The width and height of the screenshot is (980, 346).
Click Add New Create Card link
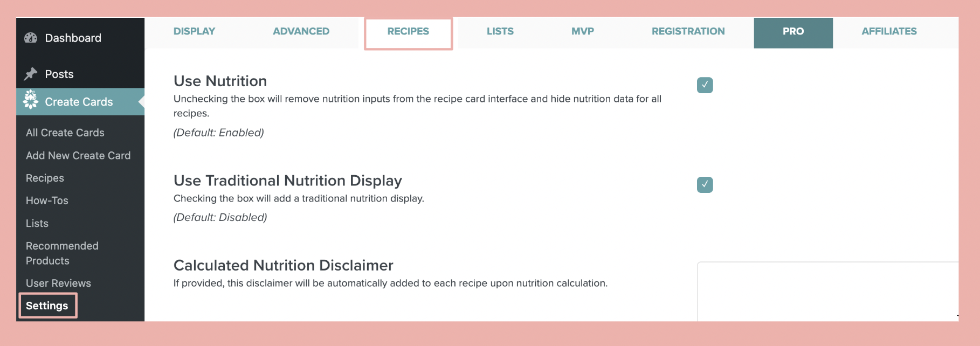pyautogui.click(x=78, y=155)
